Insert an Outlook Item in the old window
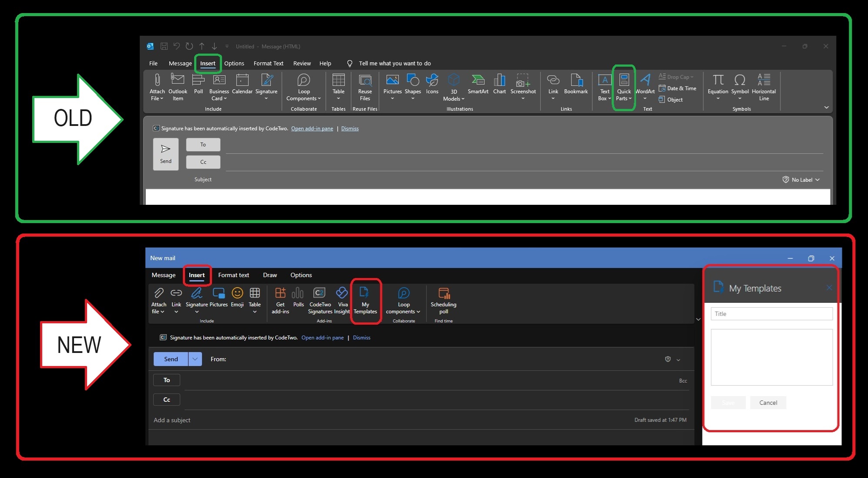Viewport: 868px width, 478px height. [178, 87]
